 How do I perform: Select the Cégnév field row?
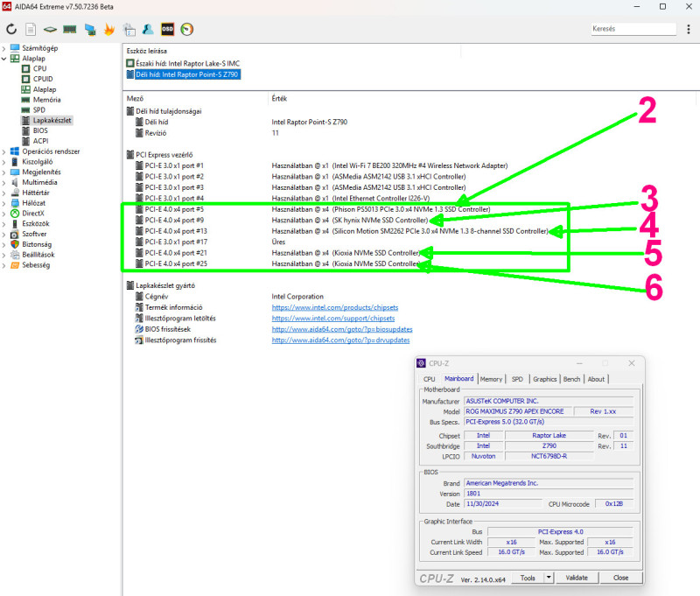pos(229,297)
